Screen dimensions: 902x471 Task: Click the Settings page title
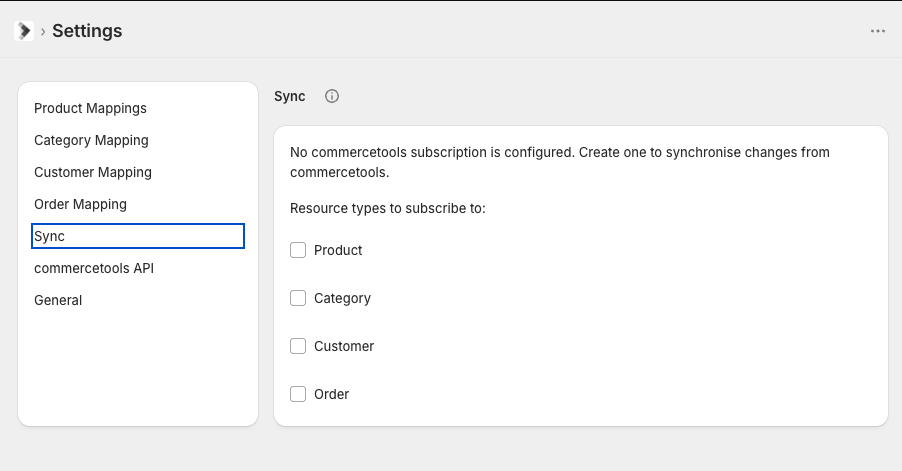(87, 30)
